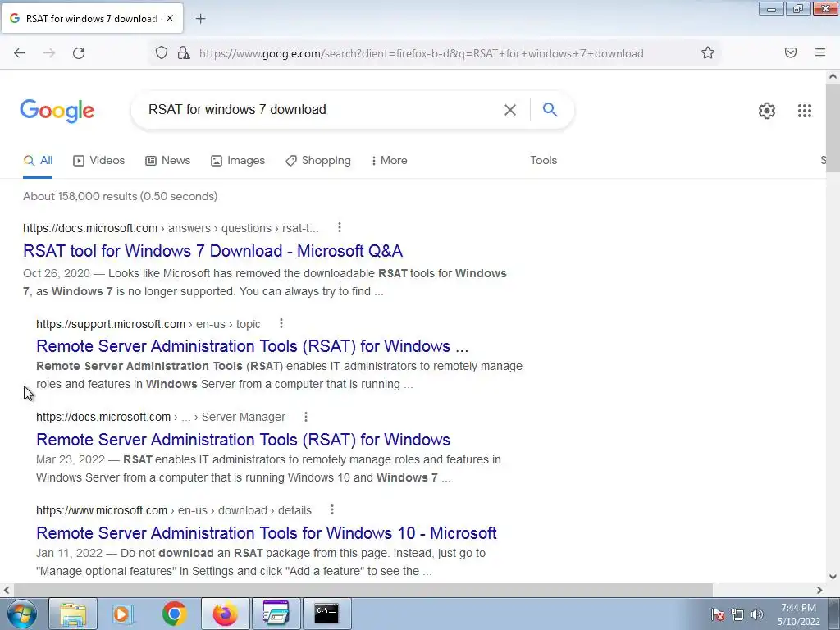Open options for support.microsoft.com result

click(x=281, y=323)
